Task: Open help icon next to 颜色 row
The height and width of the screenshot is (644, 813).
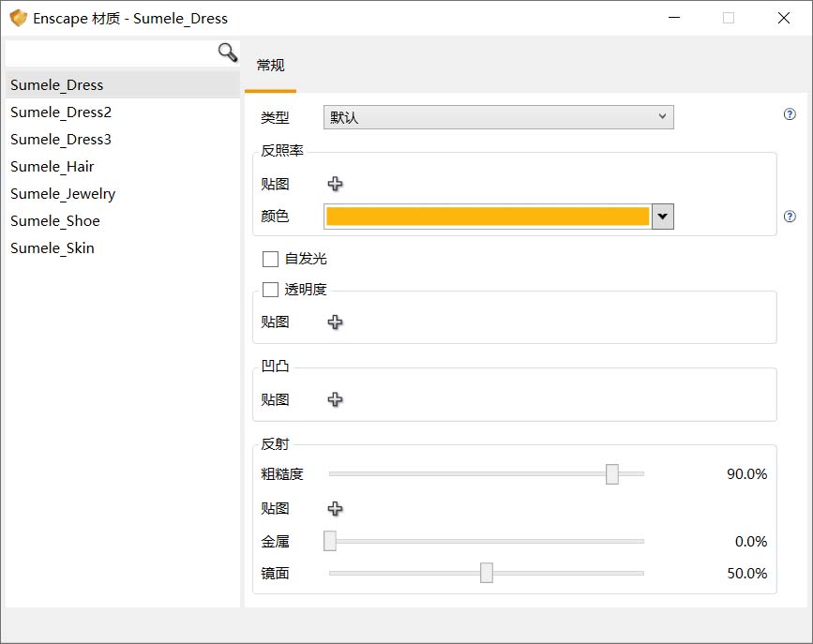Action: pyautogui.click(x=790, y=217)
